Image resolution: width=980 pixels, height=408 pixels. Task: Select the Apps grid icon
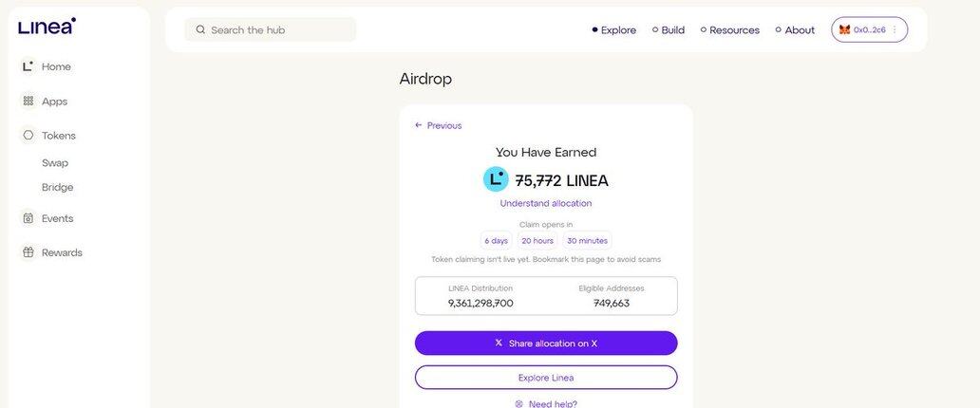click(28, 101)
